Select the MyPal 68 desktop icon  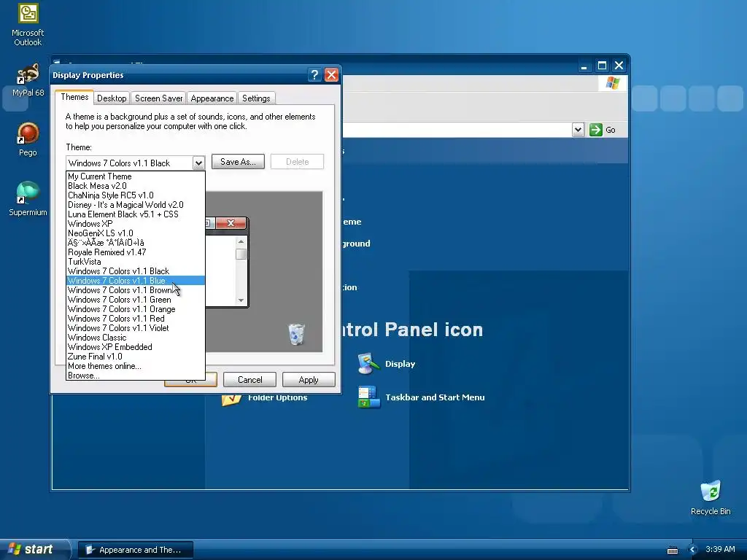point(28,80)
